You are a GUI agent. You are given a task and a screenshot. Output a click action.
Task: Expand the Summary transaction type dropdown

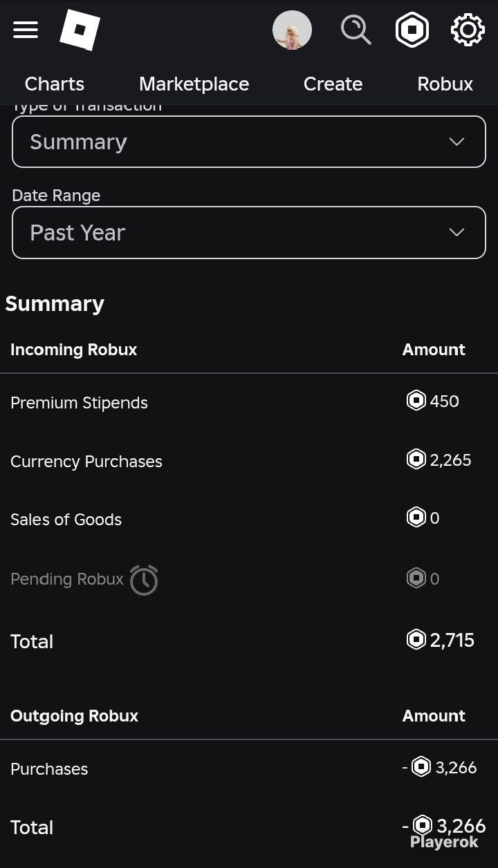[x=249, y=142]
